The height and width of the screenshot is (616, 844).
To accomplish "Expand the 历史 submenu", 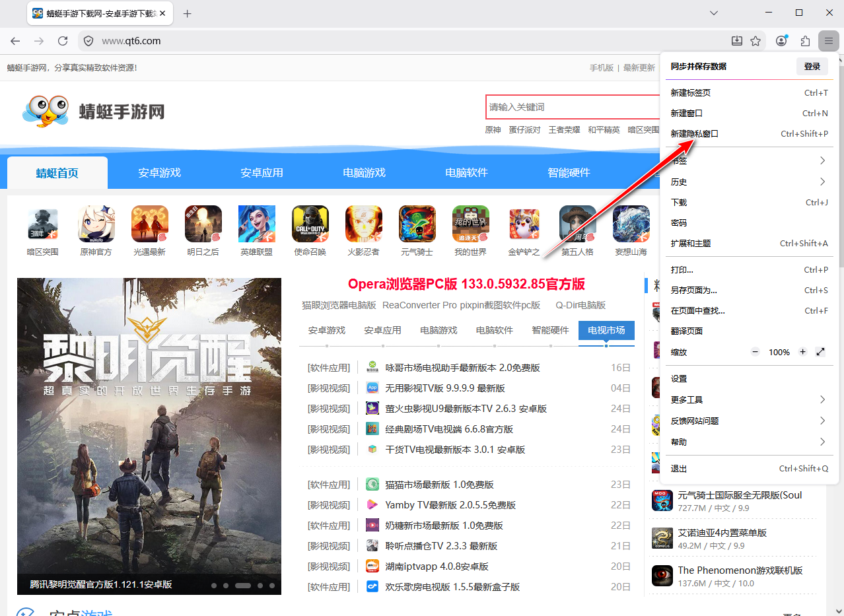I will (750, 182).
